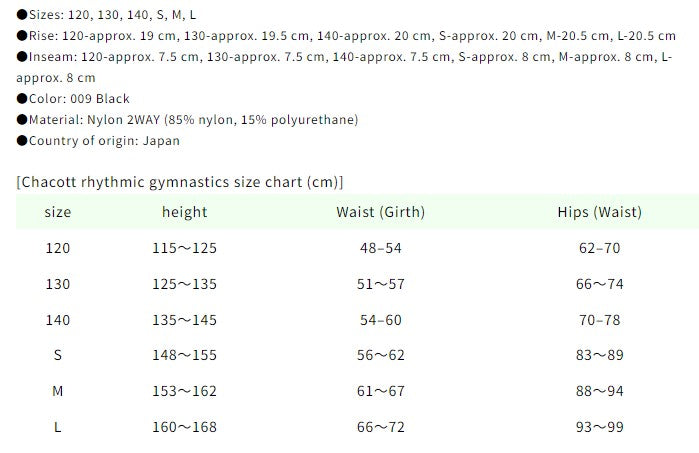Click the L row label in size chart

pos(58,427)
